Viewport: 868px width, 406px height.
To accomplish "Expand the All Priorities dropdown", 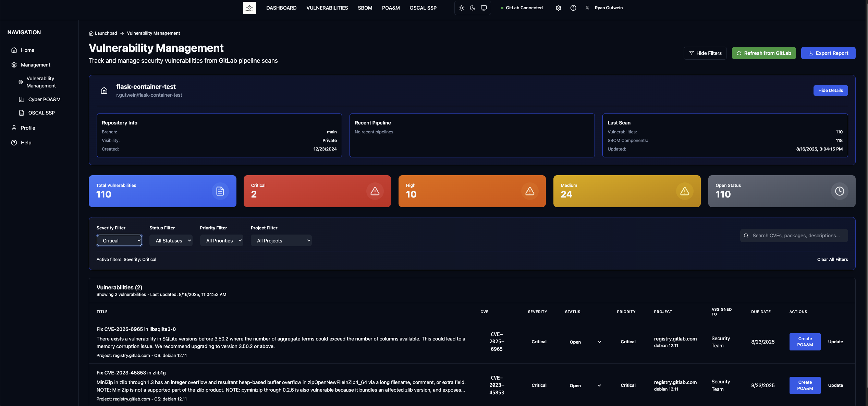I will (221, 240).
